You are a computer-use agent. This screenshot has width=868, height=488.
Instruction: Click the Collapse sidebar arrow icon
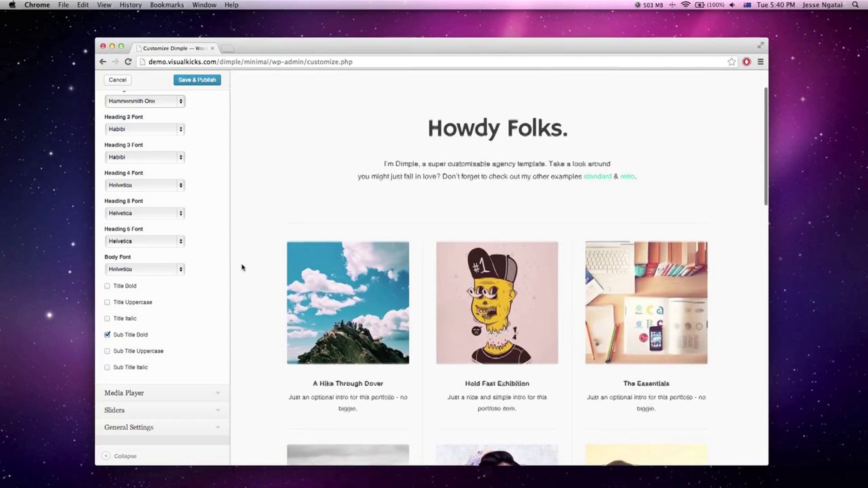click(106, 456)
